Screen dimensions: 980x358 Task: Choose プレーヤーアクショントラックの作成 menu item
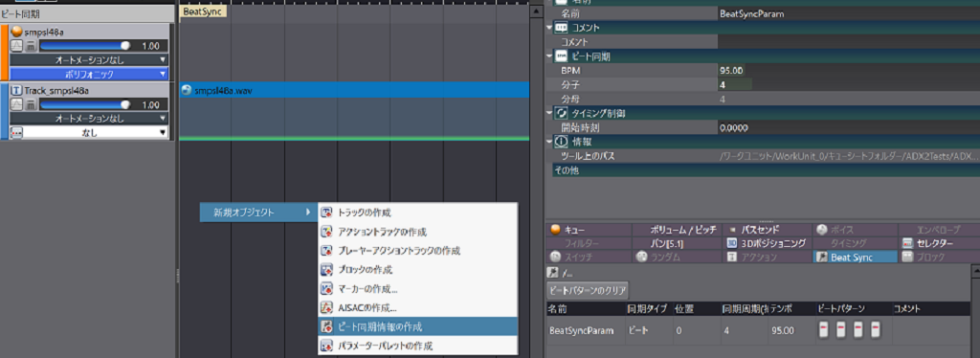pos(417,251)
